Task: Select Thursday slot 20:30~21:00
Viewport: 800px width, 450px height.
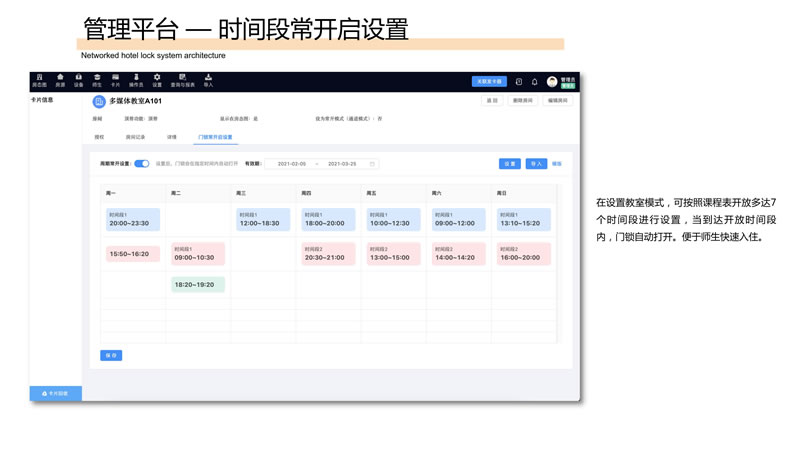Action: pyautogui.click(x=328, y=254)
